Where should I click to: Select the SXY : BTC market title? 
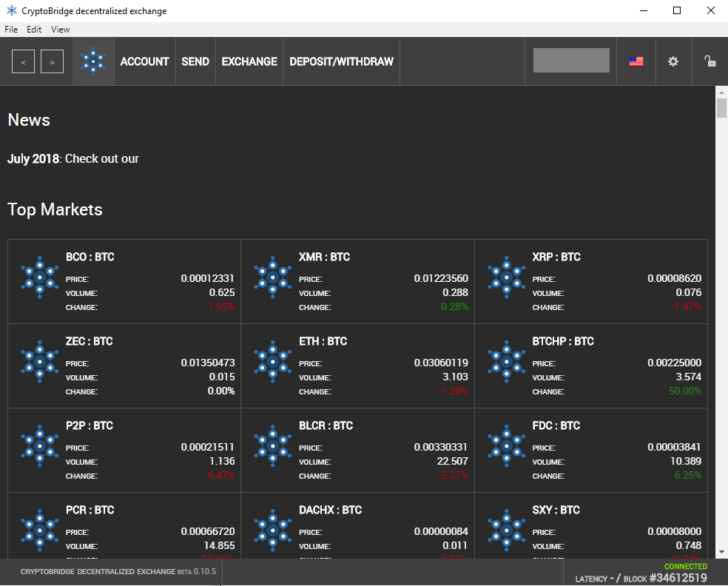point(556,510)
